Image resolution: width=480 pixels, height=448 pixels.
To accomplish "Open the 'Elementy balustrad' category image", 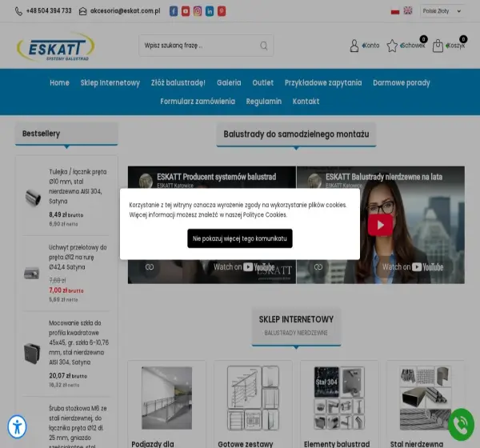I will click(339, 398).
